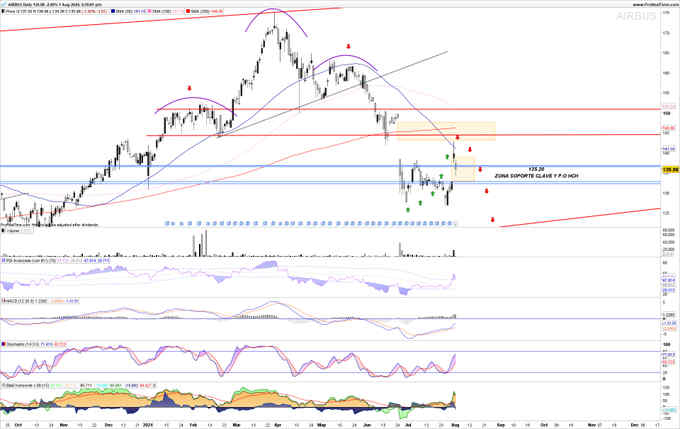Click the Nov 17 label on the time axis

594,425
